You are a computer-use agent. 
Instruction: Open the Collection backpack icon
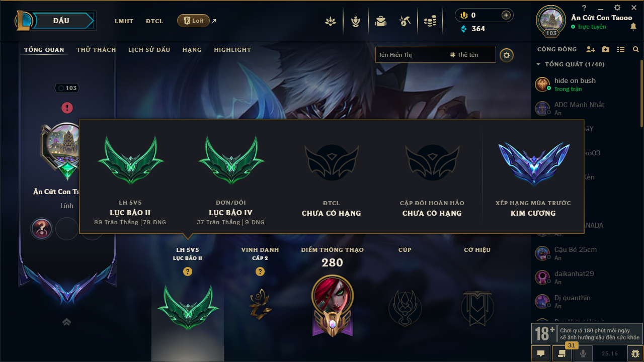pyautogui.click(x=381, y=21)
